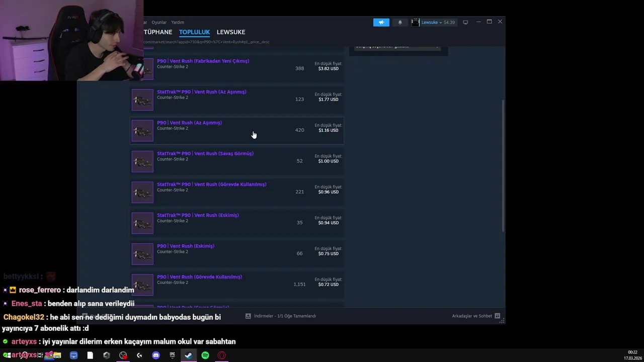Screen dimensions: 644x362
Task: Click thumbnail of the $0.96 StatTrak item
Action: pos(142,192)
